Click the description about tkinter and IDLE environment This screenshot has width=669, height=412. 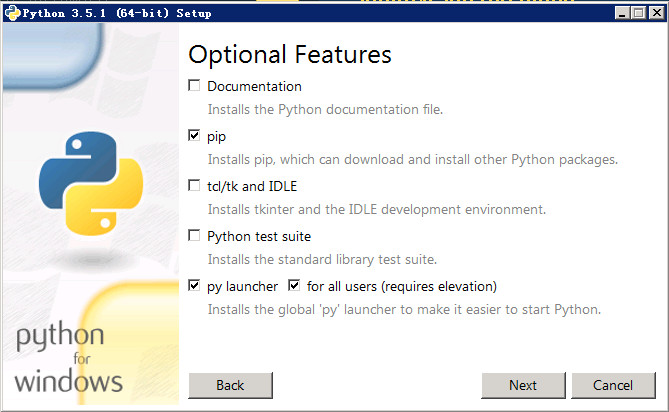coord(376,209)
